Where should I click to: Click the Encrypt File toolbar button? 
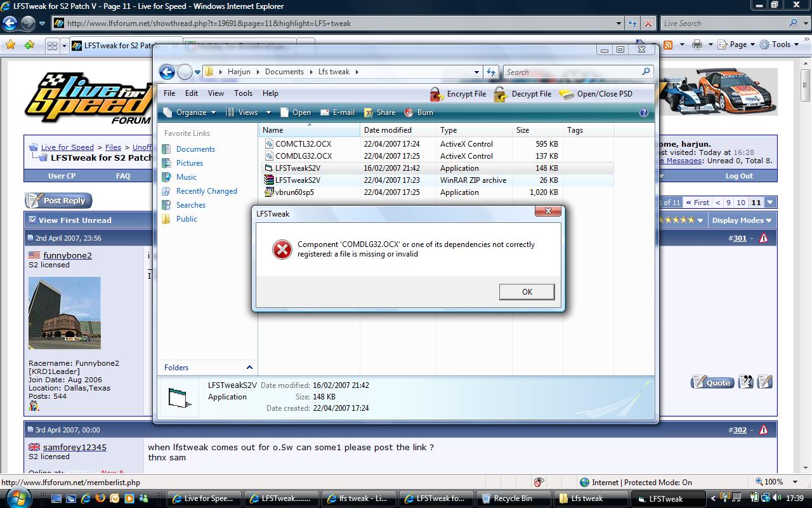pyautogui.click(x=458, y=94)
